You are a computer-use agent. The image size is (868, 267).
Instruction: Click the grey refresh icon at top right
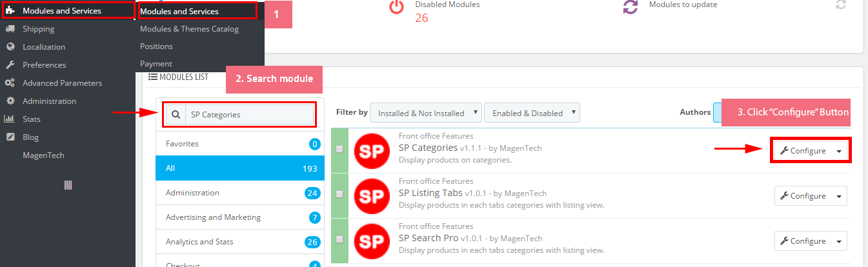coord(840,5)
